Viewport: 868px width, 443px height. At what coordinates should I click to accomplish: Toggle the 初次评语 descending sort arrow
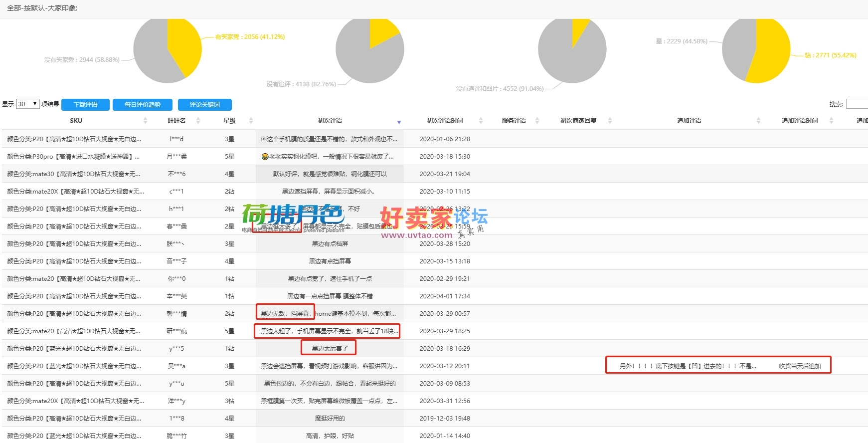point(399,122)
